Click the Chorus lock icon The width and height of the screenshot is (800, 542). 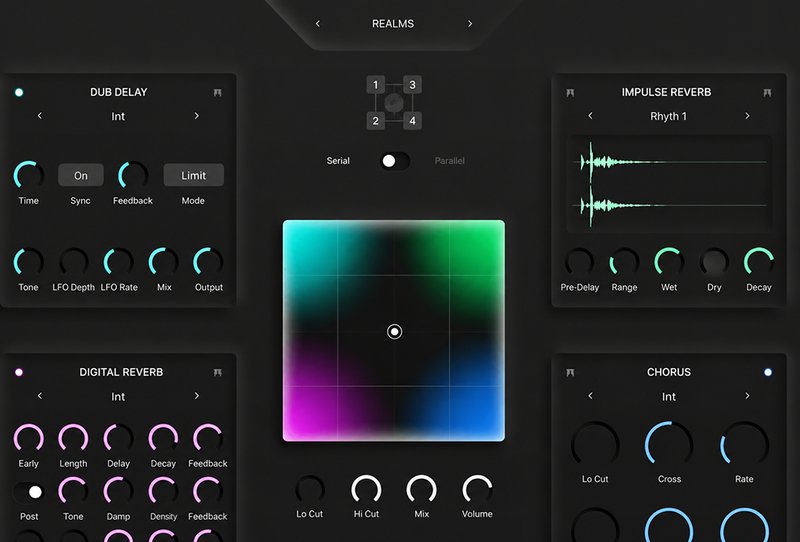coord(570,372)
